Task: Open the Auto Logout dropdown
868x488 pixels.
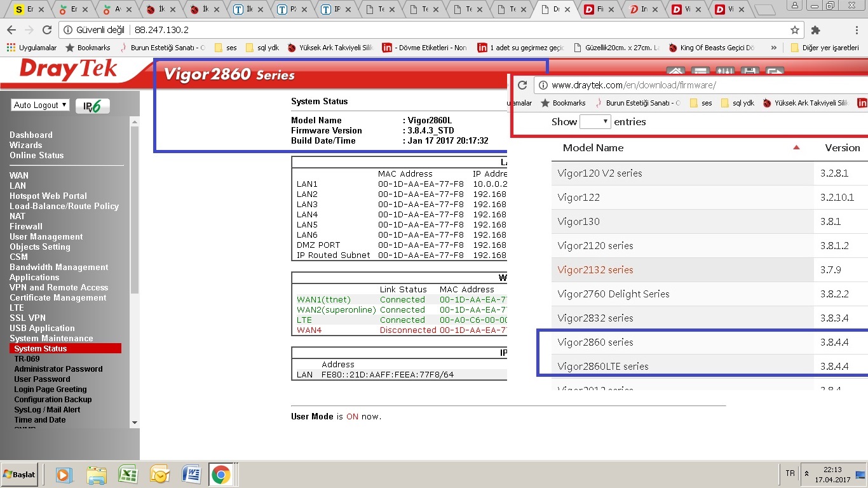Action: 40,105
